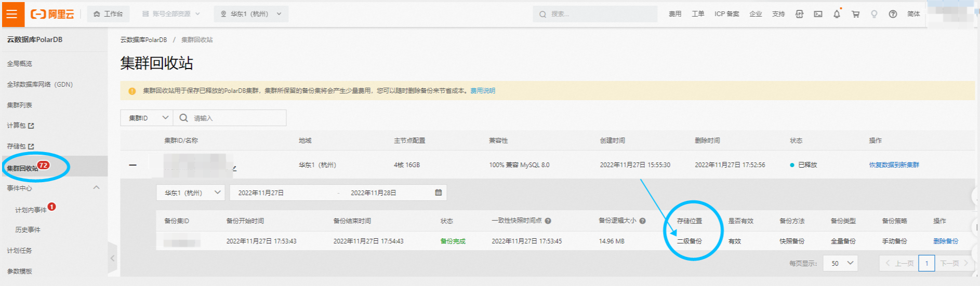Open 集群列表 in the sidebar
The width and height of the screenshot is (980, 286).
click(20, 105)
